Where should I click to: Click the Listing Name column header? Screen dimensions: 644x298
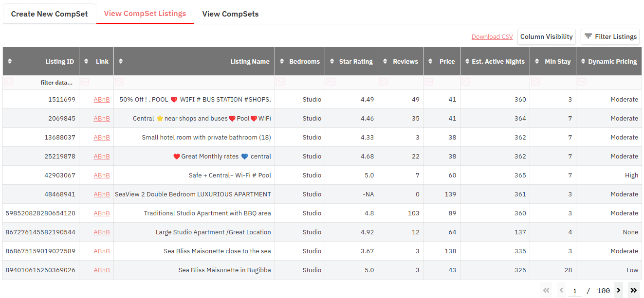pyautogui.click(x=194, y=61)
